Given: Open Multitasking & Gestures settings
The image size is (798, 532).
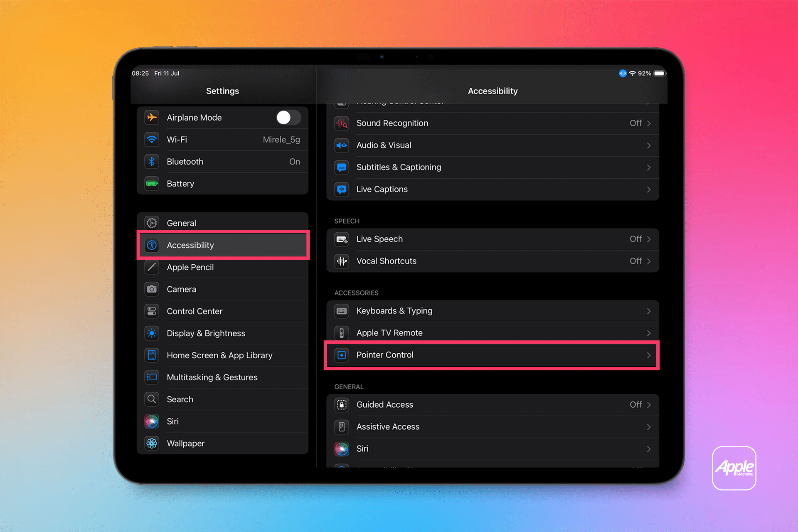Looking at the screenshot, I should click(x=222, y=377).
